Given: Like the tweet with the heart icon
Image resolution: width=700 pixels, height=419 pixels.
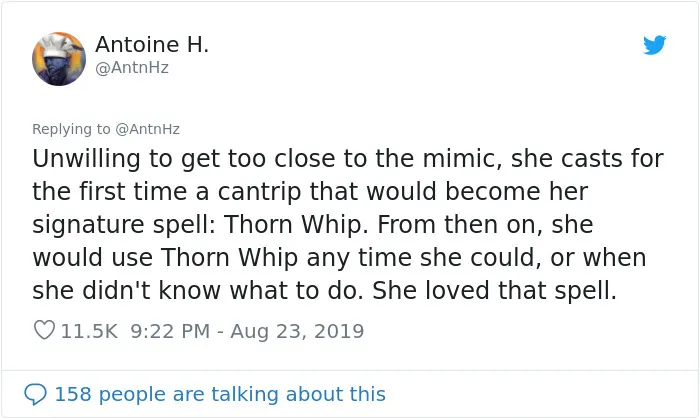Looking at the screenshot, I should [x=44, y=330].
